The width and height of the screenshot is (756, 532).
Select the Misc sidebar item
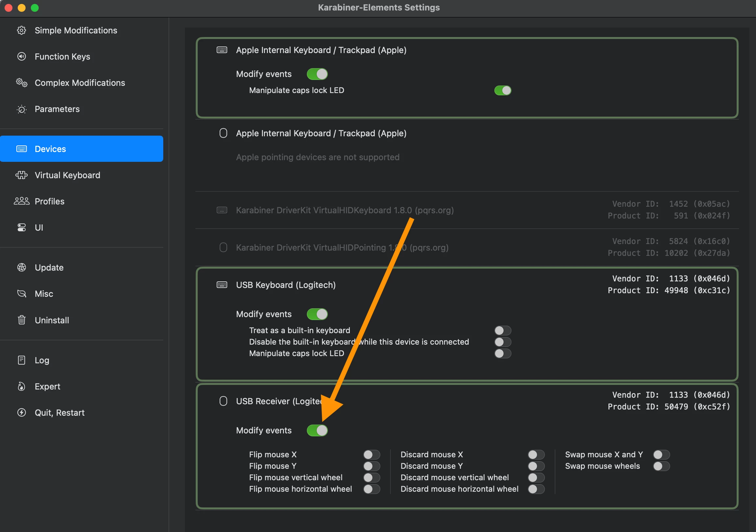(x=44, y=294)
